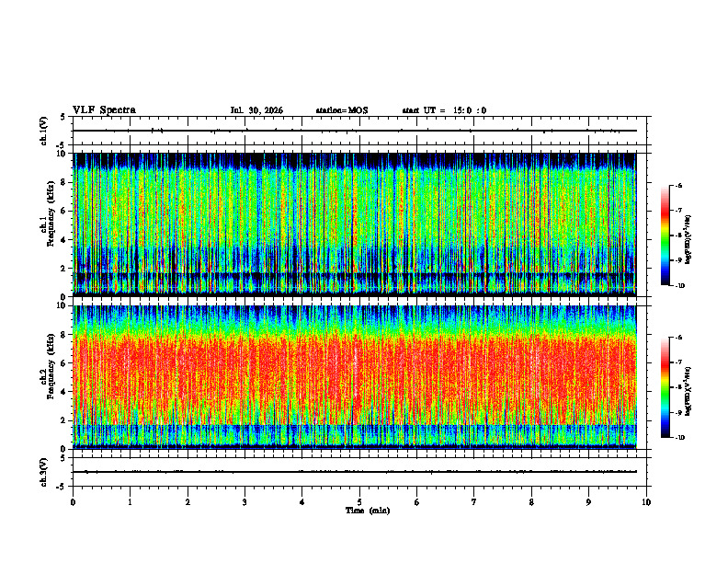Click the "2" kHz tick on ch.2 frequency axis
This screenshot has width=728, height=563.
[63, 420]
